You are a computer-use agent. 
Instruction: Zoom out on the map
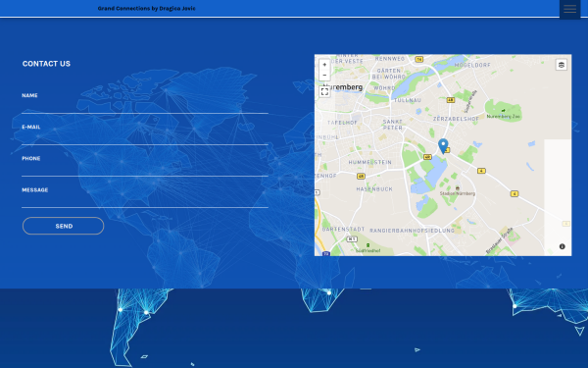(324, 76)
